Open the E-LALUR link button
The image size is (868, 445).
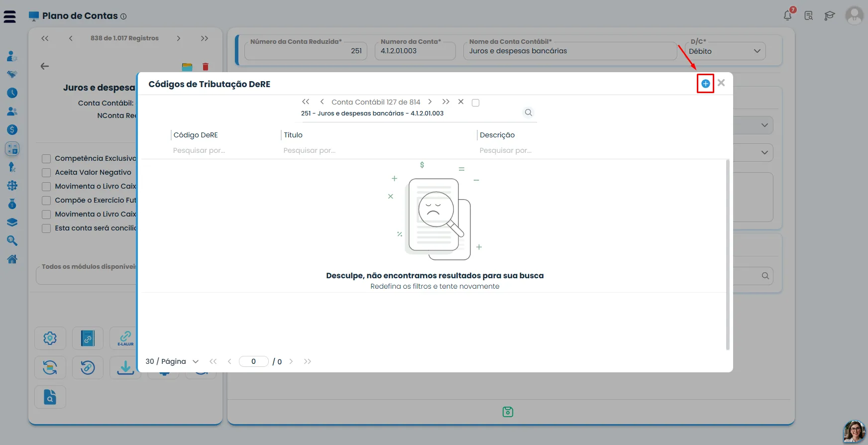point(125,338)
